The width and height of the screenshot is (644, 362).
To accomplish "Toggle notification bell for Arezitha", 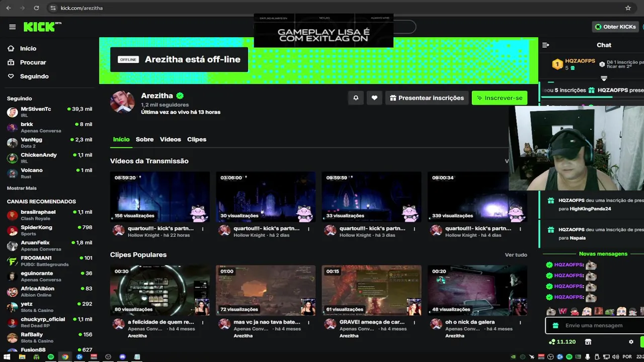I will (x=356, y=98).
